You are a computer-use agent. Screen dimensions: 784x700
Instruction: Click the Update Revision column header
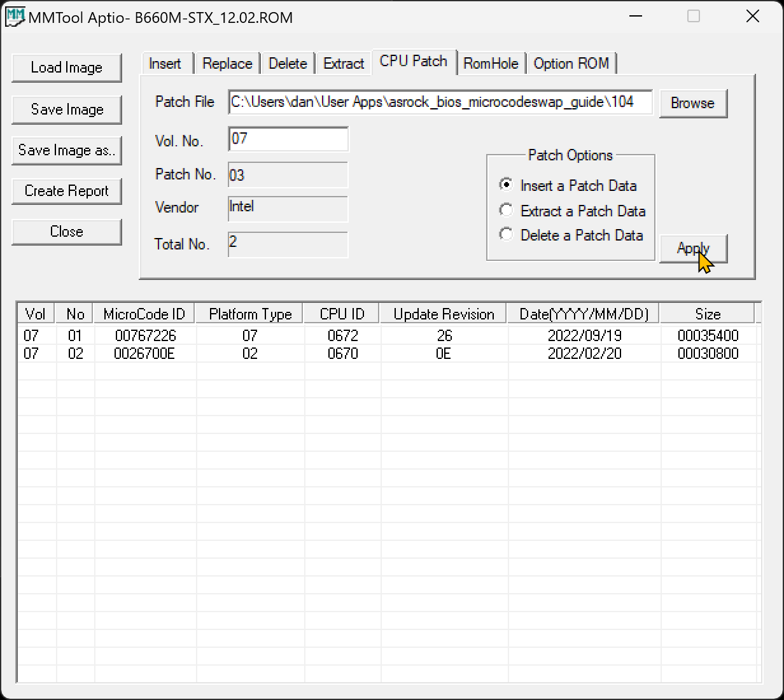[x=444, y=314]
